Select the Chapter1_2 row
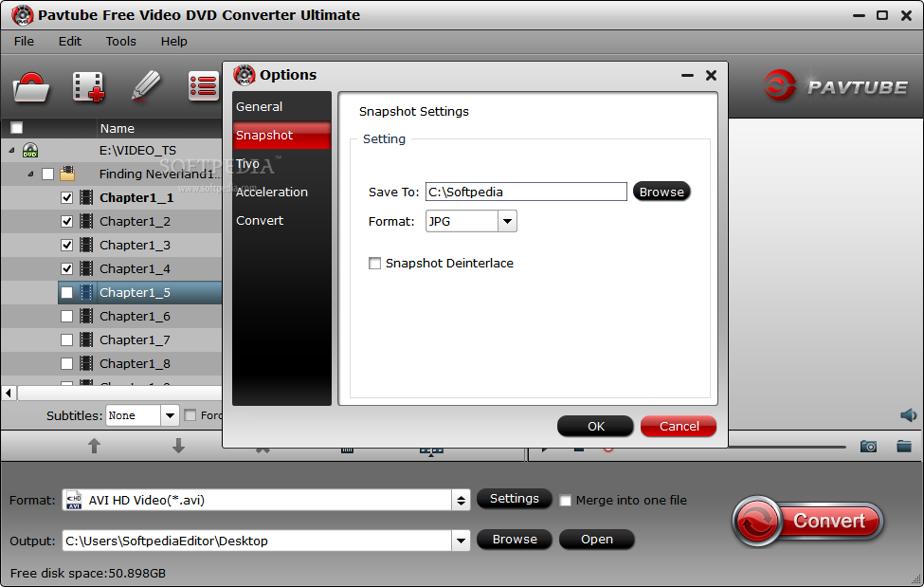The height and width of the screenshot is (587, 924). click(112, 221)
